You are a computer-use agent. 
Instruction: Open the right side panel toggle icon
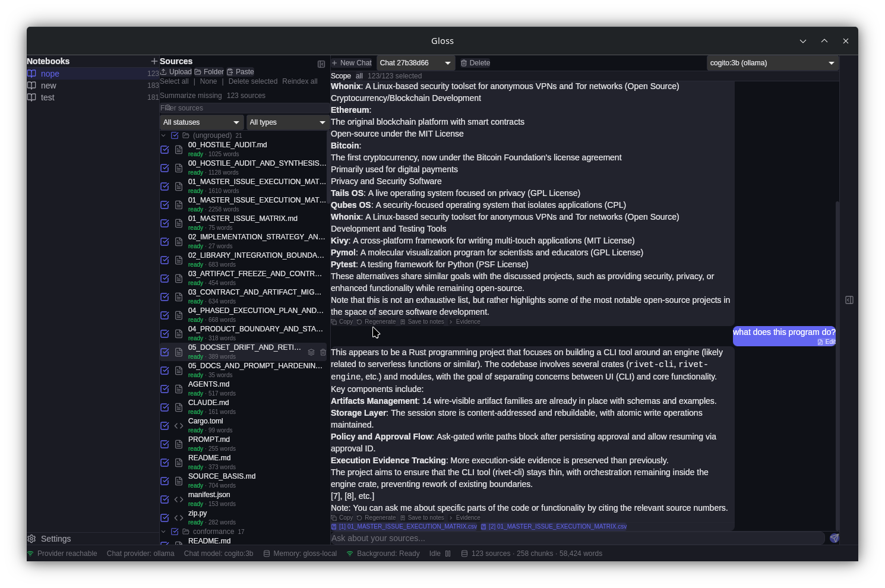tap(849, 300)
